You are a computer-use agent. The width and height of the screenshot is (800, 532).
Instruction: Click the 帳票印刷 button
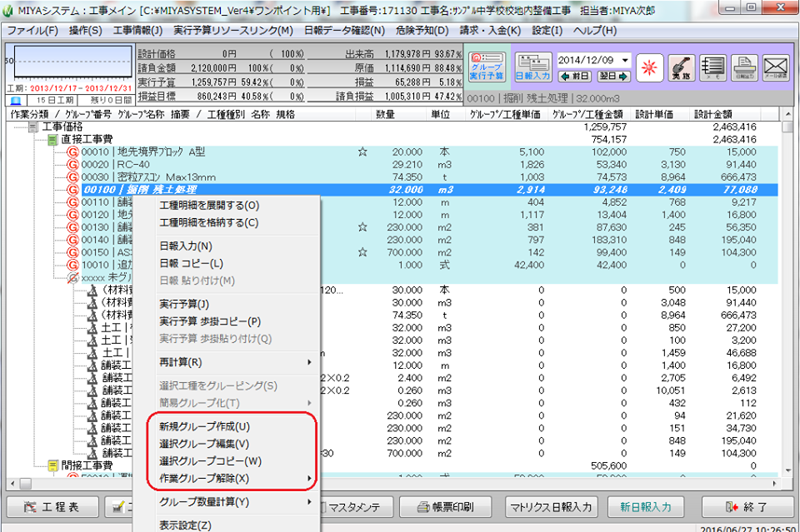(x=445, y=507)
